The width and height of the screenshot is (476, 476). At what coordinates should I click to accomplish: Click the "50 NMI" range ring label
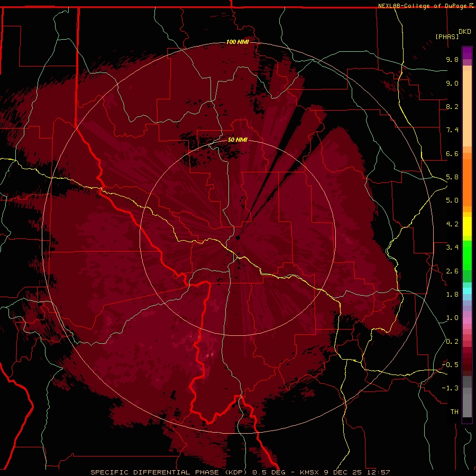pos(237,140)
